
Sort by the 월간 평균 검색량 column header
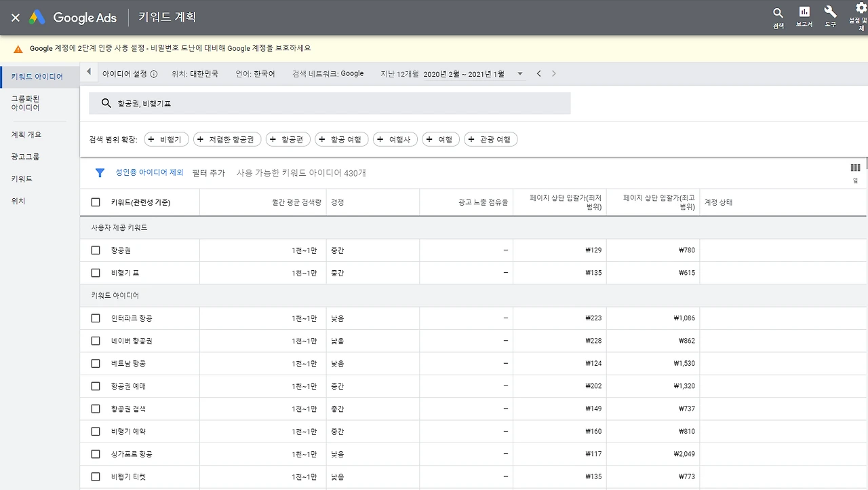297,202
